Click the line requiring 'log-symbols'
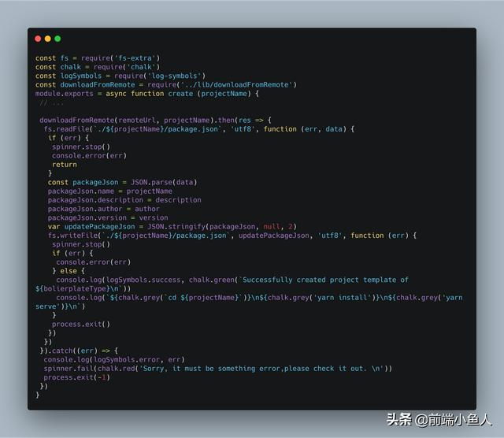The height and width of the screenshot is (438, 504). point(120,76)
